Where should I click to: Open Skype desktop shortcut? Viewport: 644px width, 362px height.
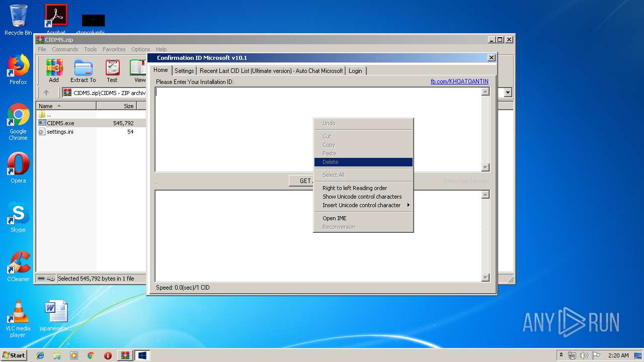[x=18, y=217]
